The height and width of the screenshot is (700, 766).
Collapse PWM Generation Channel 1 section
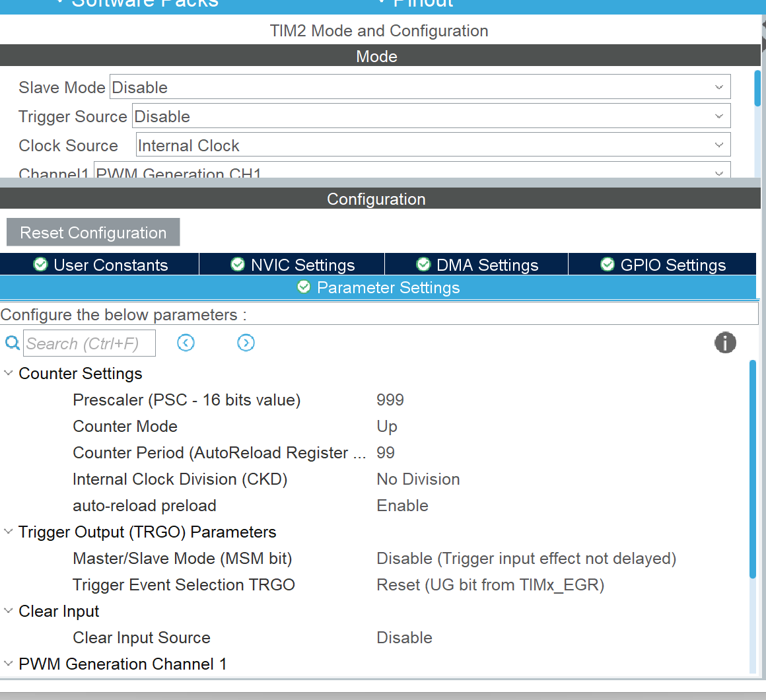click(x=9, y=664)
